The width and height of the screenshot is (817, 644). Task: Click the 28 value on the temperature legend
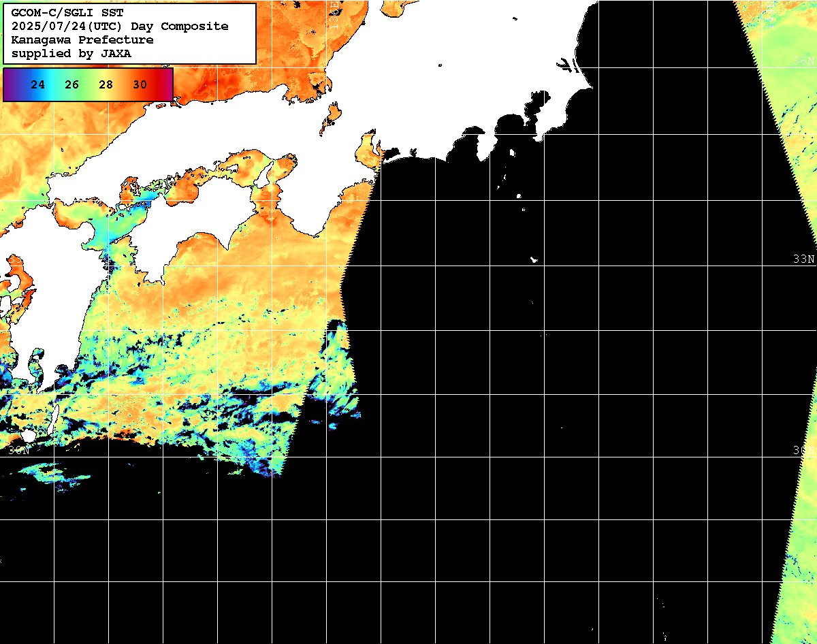(106, 85)
